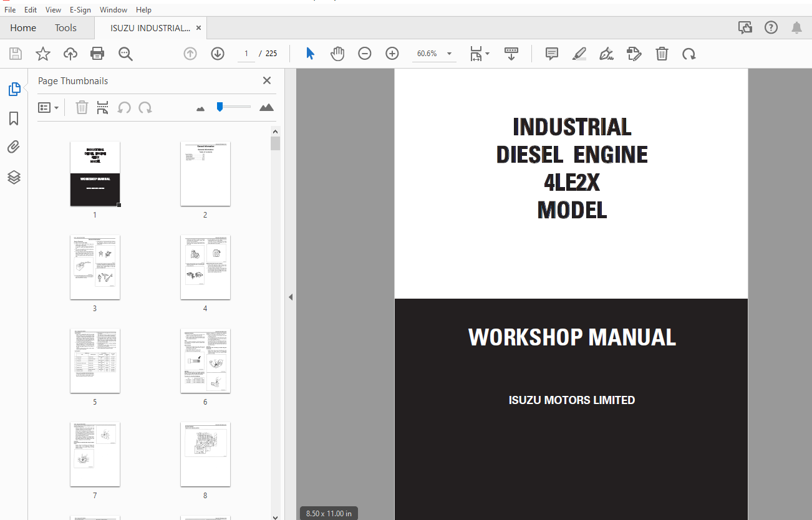The height and width of the screenshot is (520, 812).
Task: Open the share/comment chat icon
Action: 745,27
